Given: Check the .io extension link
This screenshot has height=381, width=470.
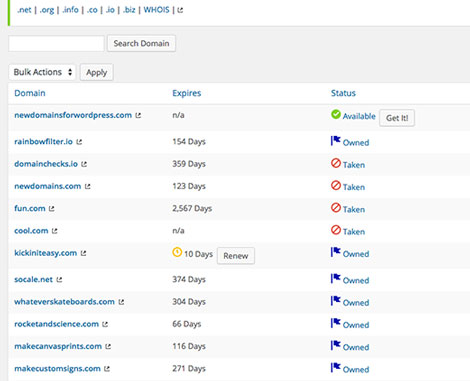Looking at the screenshot, I should click(x=110, y=10).
